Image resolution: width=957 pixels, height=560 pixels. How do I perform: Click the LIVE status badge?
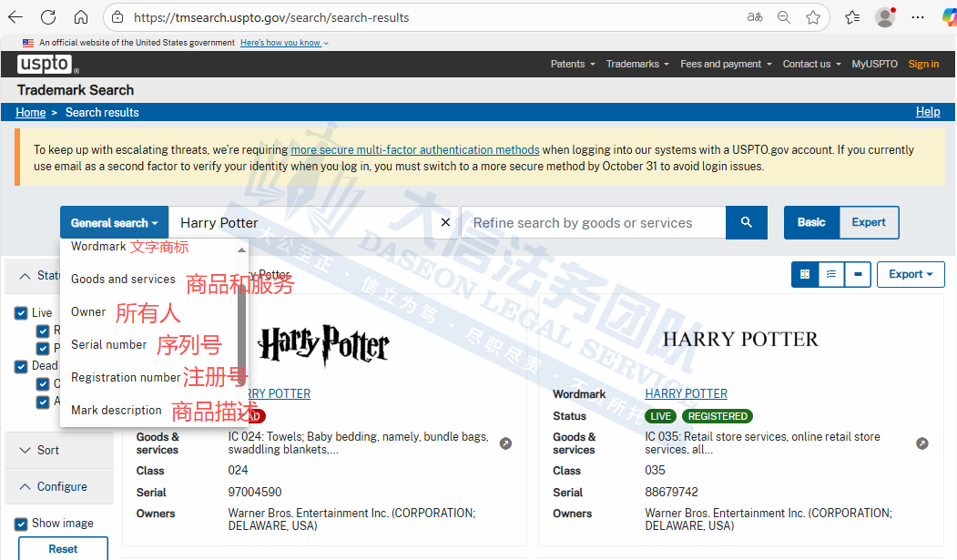pyautogui.click(x=660, y=416)
